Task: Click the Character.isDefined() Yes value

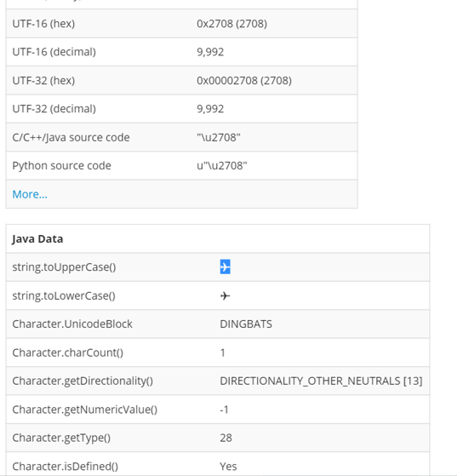Action: (x=228, y=467)
